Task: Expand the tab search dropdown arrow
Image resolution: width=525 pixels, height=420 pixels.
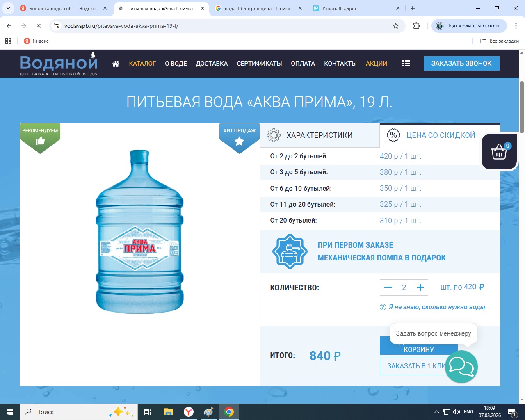Action: (x=8, y=8)
